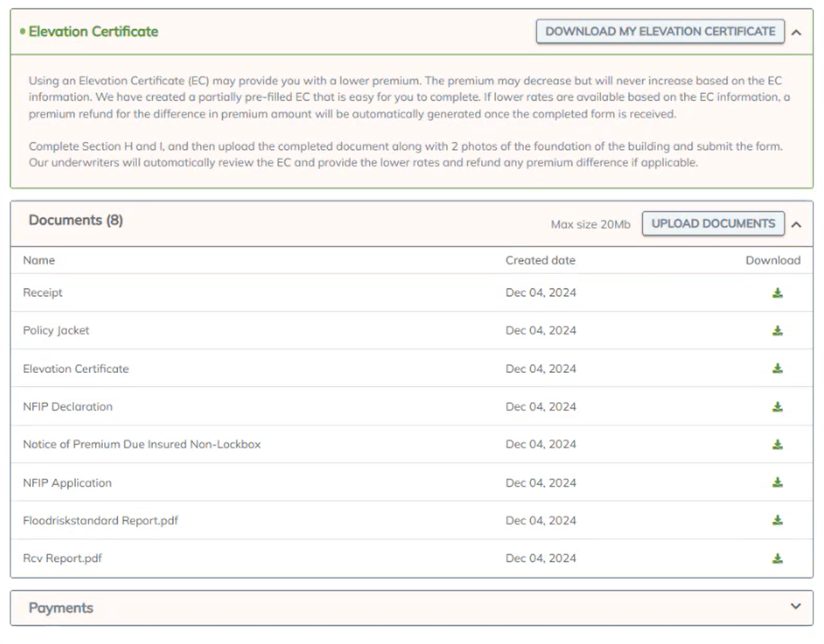This screenshot has width=824, height=644.
Task: Expand the Payments section
Action: (796, 607)
